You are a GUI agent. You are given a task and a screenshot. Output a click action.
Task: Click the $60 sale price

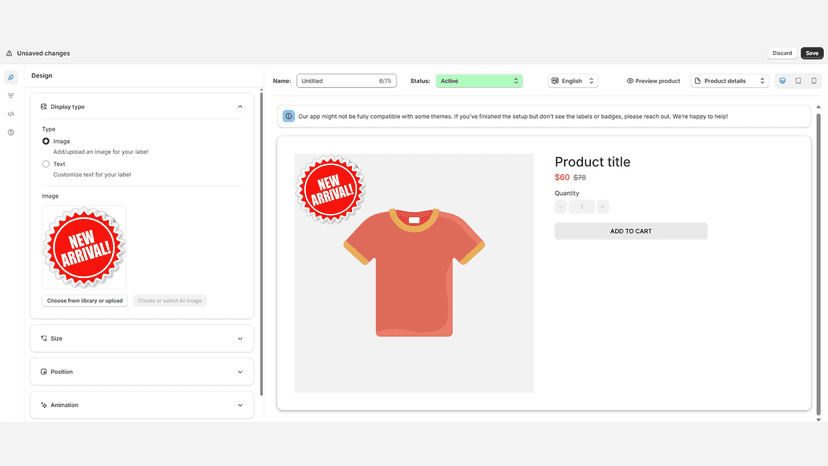pyautogui.click(x=562, y=178)
